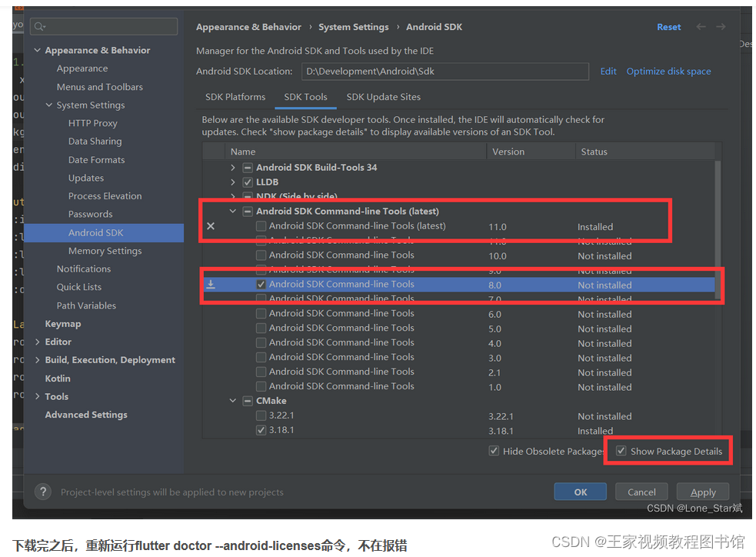The width and height of the screenshot is (756, 557).
Task: Uncheck Hide Obsolete Packages
Action: click(x=494, y=451)
